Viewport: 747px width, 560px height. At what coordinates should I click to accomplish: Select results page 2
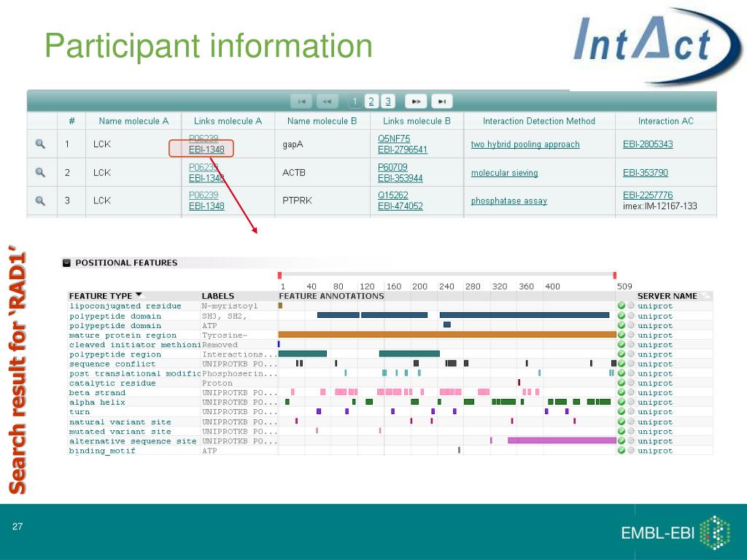(x=371, y=101)
